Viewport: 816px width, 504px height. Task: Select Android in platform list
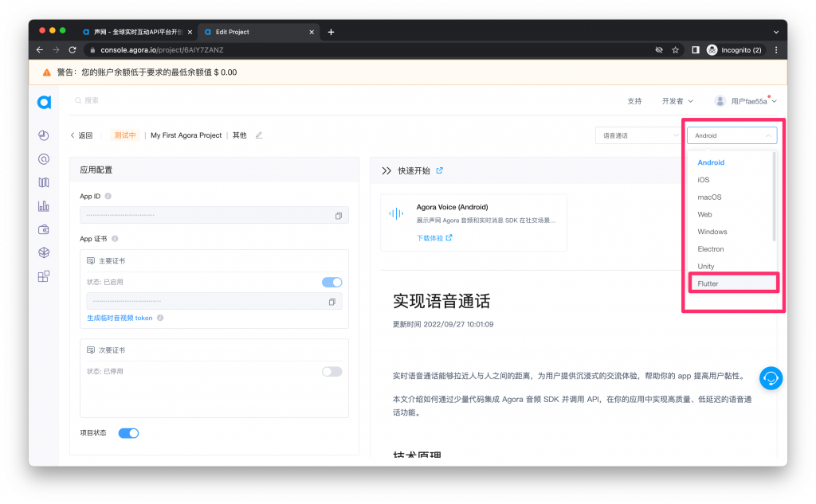click(711, 162)
